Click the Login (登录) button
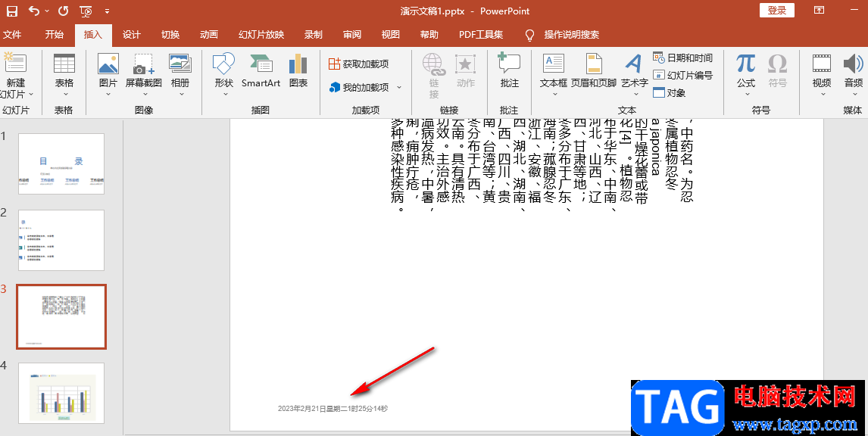868x436 pixels. [776, 11]
